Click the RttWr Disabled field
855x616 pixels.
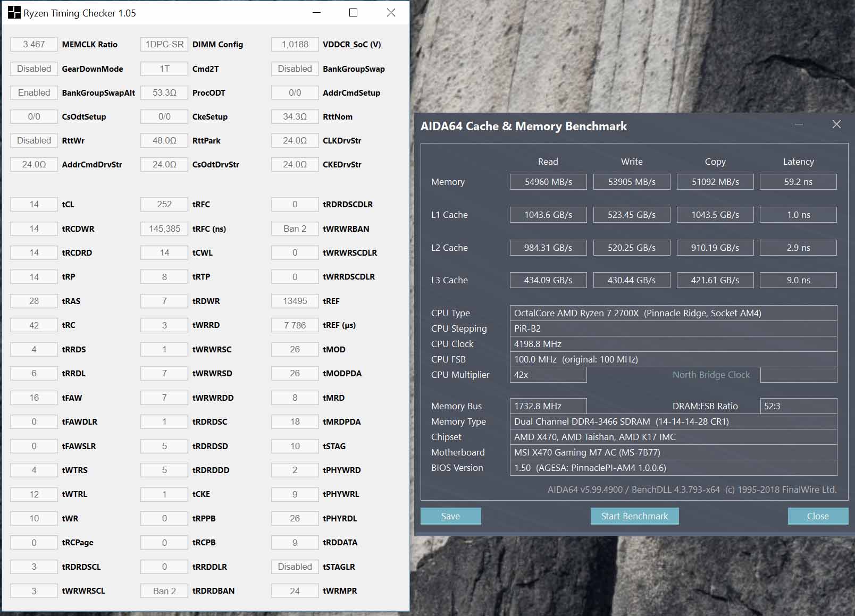[x=34, y=140]
